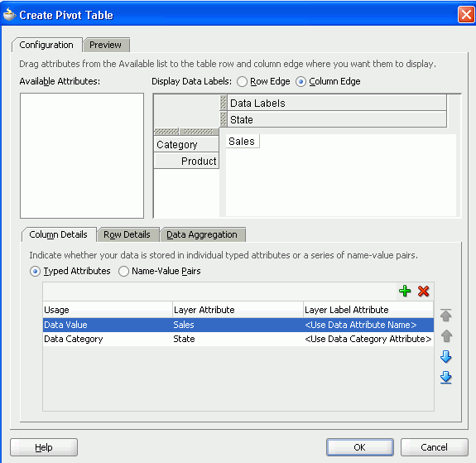Open the Row Details tab
This screenshot has width=476, height=463.
point(127,234)
